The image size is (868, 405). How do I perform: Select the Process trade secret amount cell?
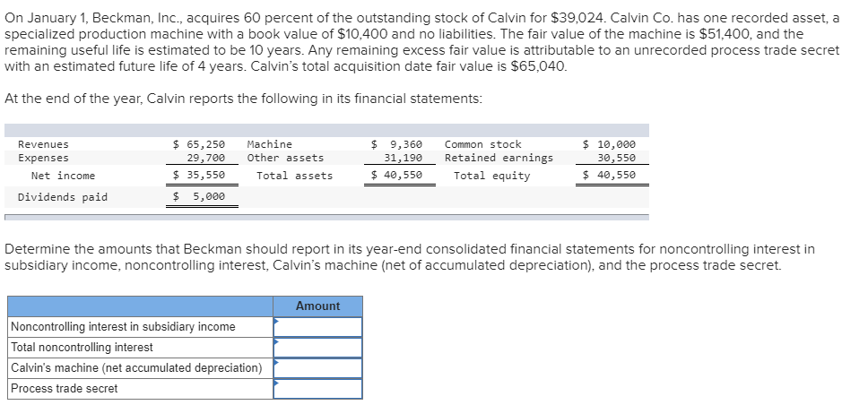[x=317, y=388]
